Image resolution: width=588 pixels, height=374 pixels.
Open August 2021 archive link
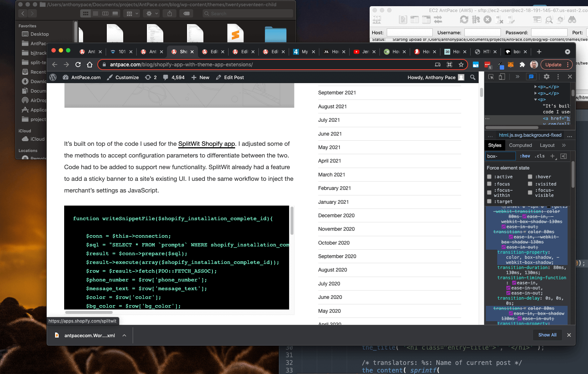point(332,106)
